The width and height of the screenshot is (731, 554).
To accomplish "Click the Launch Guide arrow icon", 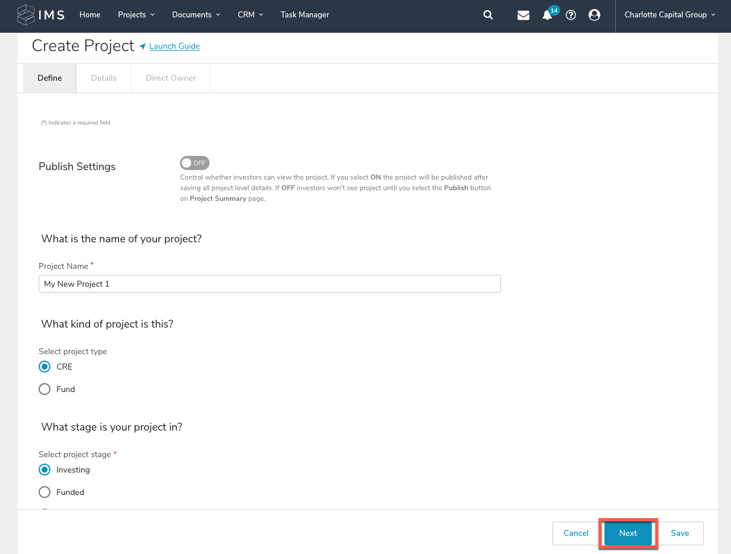I will 143,46.
